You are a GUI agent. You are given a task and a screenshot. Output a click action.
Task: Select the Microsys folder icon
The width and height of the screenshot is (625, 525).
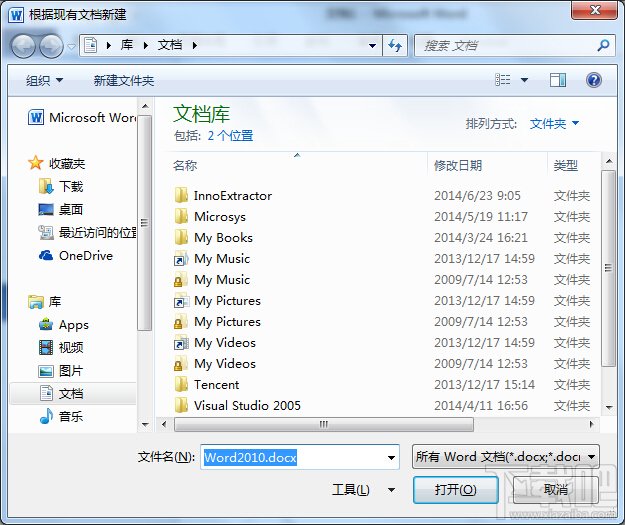(181, 216)
